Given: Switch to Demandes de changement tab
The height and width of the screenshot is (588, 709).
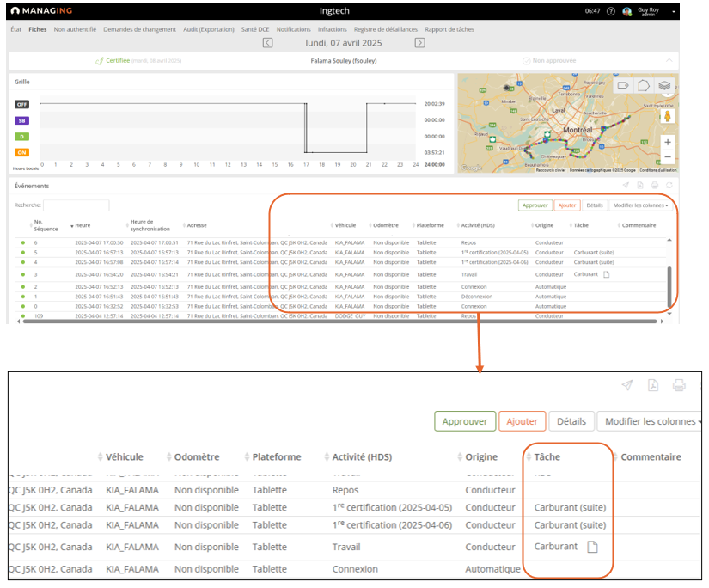Looking at the screenshot, I should tap(140, 29).
